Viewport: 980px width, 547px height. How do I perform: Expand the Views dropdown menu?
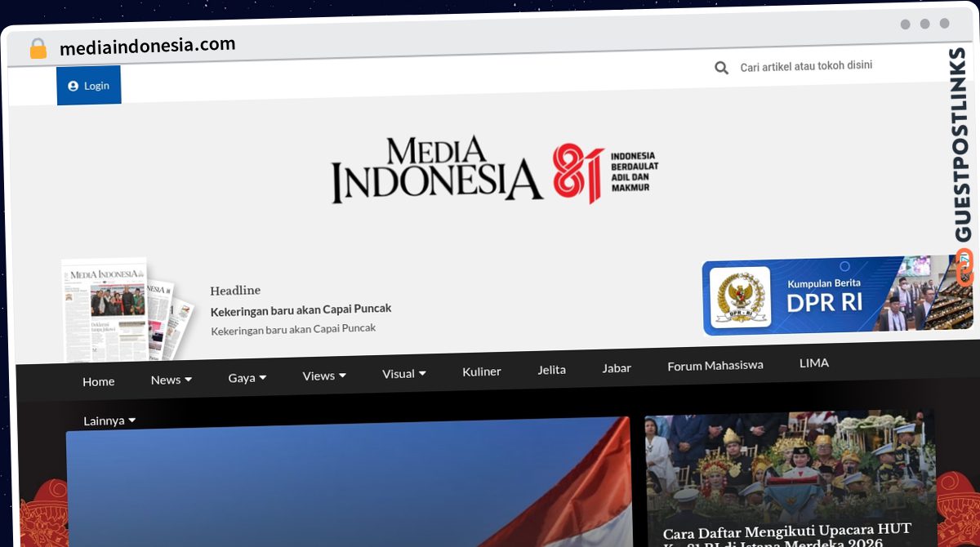coord(324,376)
